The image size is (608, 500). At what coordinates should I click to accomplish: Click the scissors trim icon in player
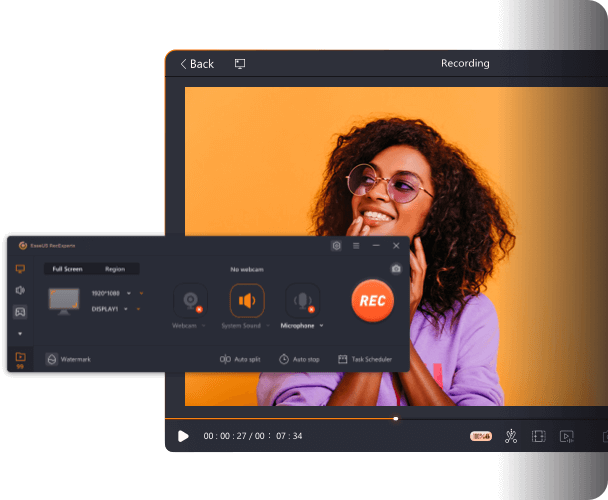(x=511, y=436)
